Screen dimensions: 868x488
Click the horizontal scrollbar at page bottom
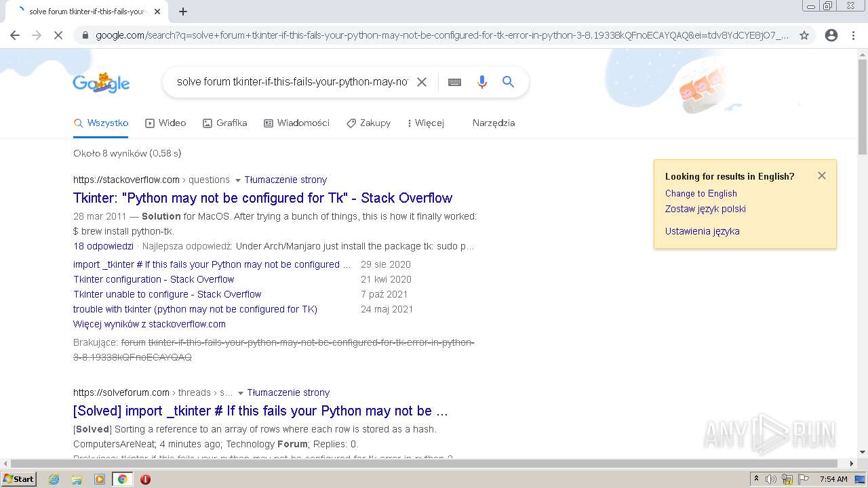coord(425,464)
